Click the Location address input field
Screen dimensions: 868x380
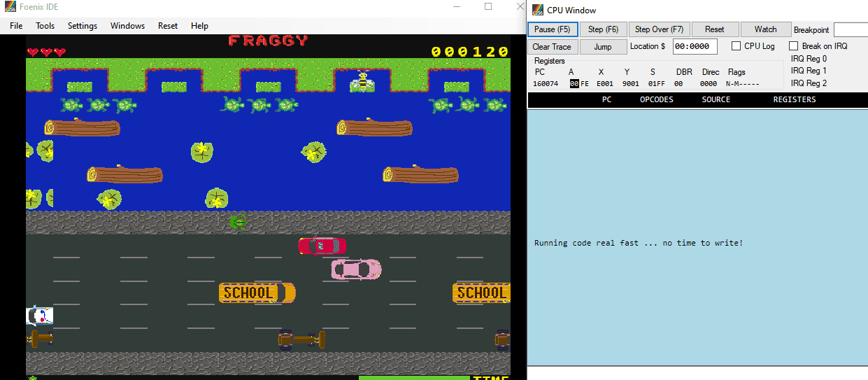coord(695,47)
